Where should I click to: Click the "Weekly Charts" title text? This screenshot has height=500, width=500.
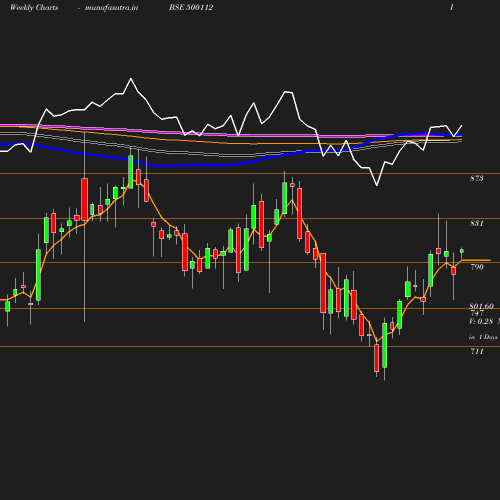tap(34, 7)
